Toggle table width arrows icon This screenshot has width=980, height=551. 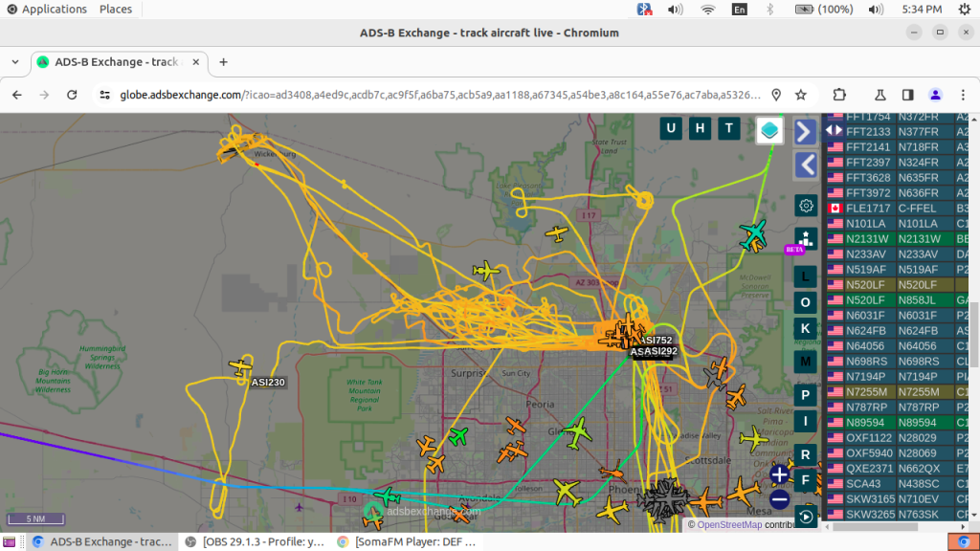tap(834, 130)
